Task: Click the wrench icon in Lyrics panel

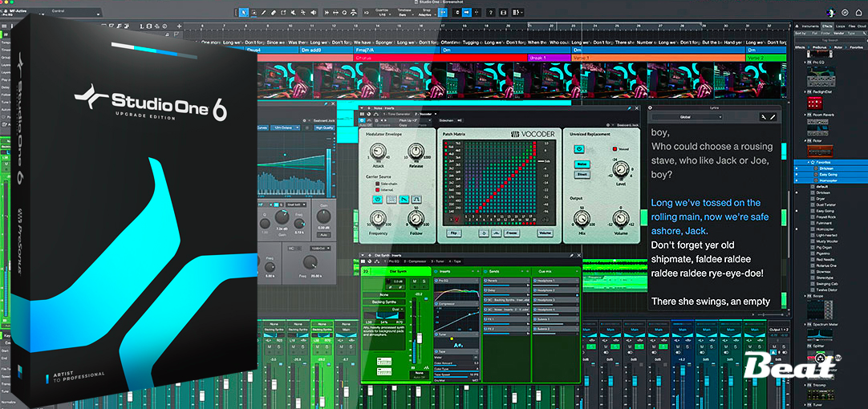Action: 762,116
